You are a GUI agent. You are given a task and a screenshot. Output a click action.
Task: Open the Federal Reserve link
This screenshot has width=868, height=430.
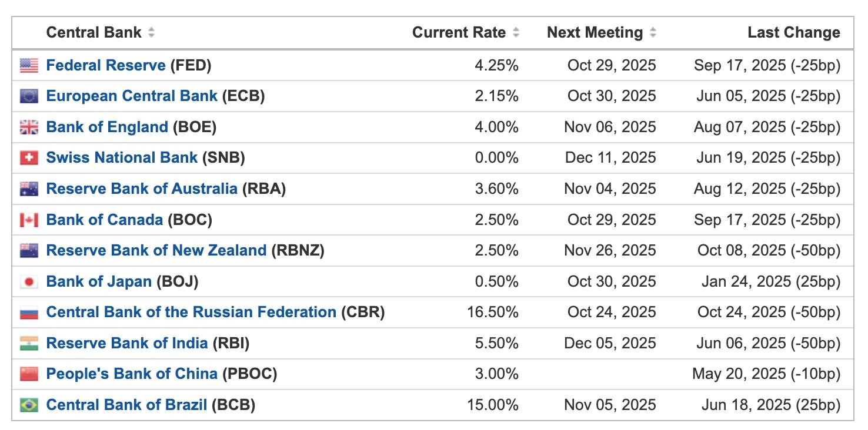(106, 65)
